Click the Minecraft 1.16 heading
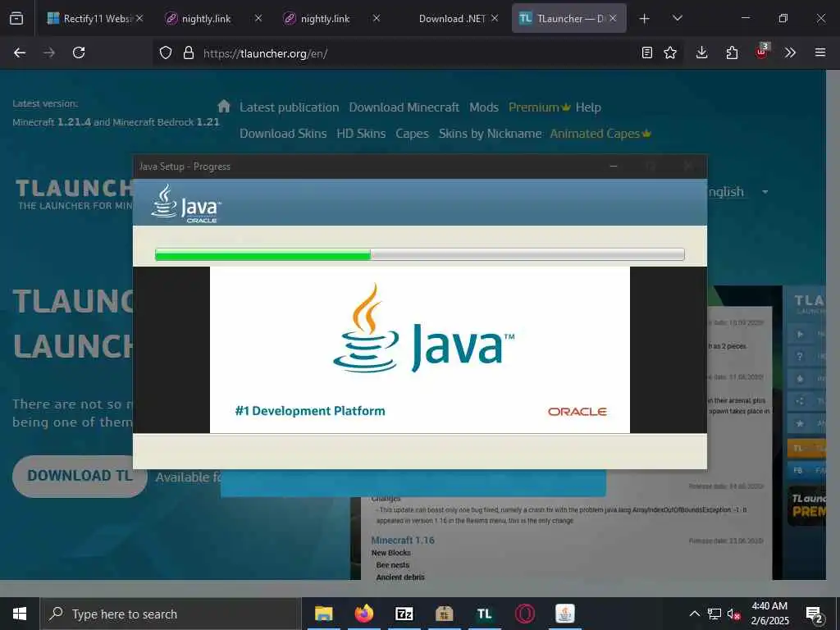The image size is (840, 630). (403, 540)
